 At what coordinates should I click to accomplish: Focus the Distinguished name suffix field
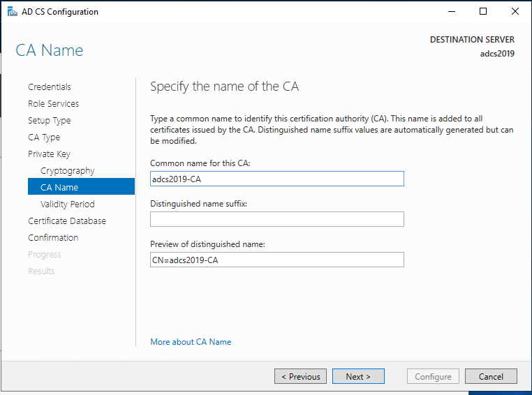pyautogui.click(x=277, y=219)
